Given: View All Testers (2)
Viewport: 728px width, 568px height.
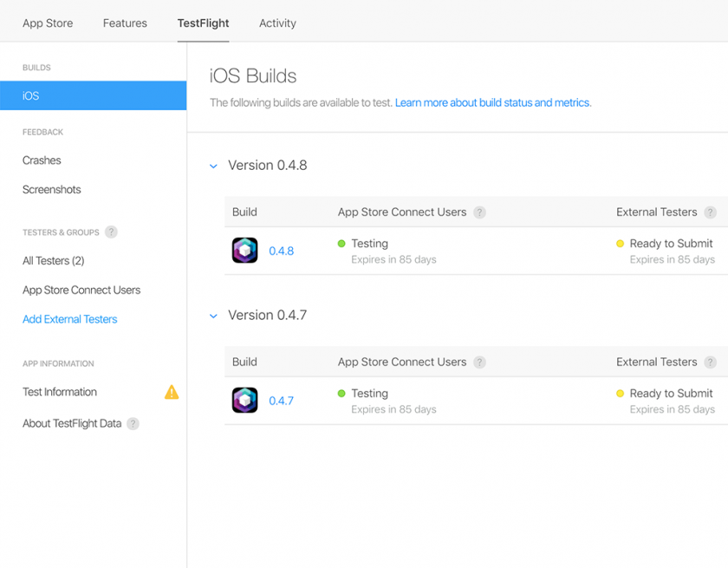Looking at the screenshot, I should click(54, 261).
